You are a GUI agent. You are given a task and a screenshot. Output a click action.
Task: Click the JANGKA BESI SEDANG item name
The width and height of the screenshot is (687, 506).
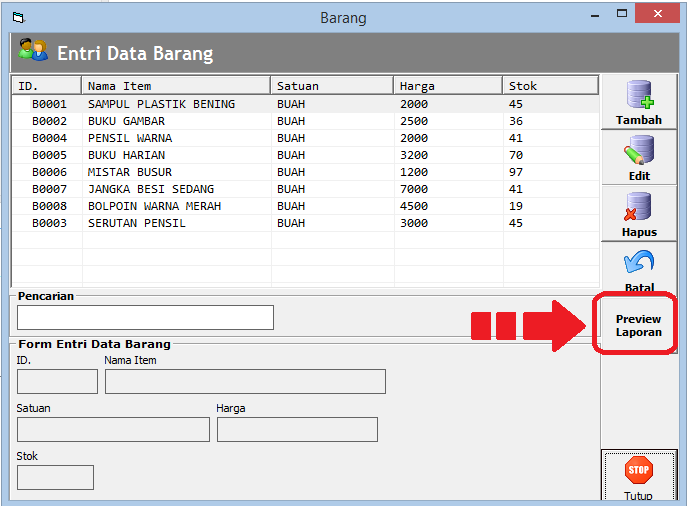coord(151,189)
